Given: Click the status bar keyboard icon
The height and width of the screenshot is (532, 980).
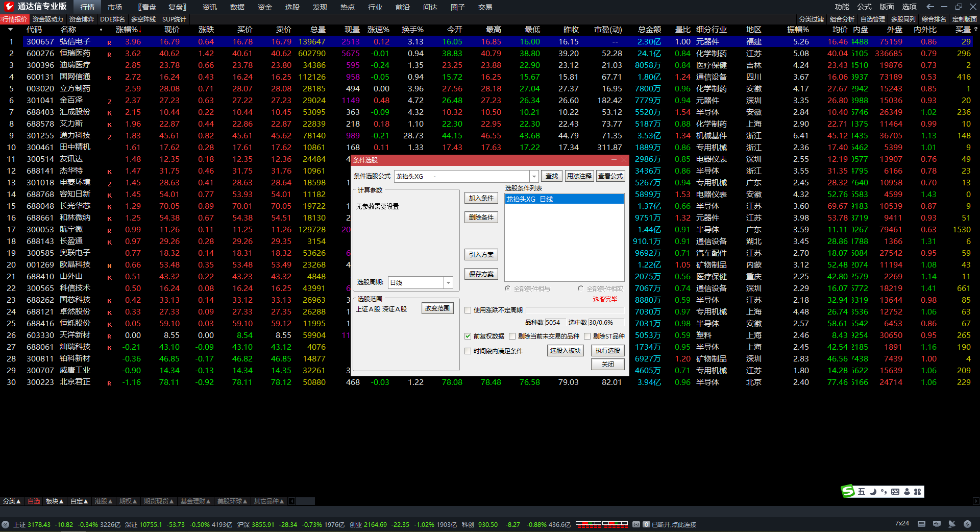Looking at the screenshot, I should (921, 524).
